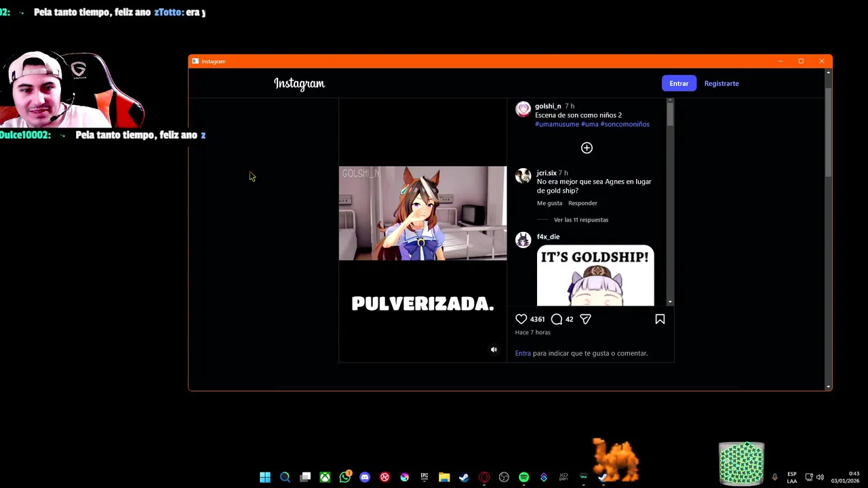Click Me gusta under jcri.six comment
The image size is (868, 488).
pyautogui.click(x=549, y=203)
